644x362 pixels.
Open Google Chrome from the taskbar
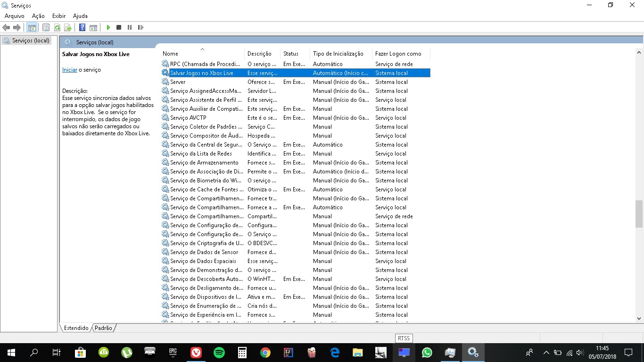[x=265, y=353]
